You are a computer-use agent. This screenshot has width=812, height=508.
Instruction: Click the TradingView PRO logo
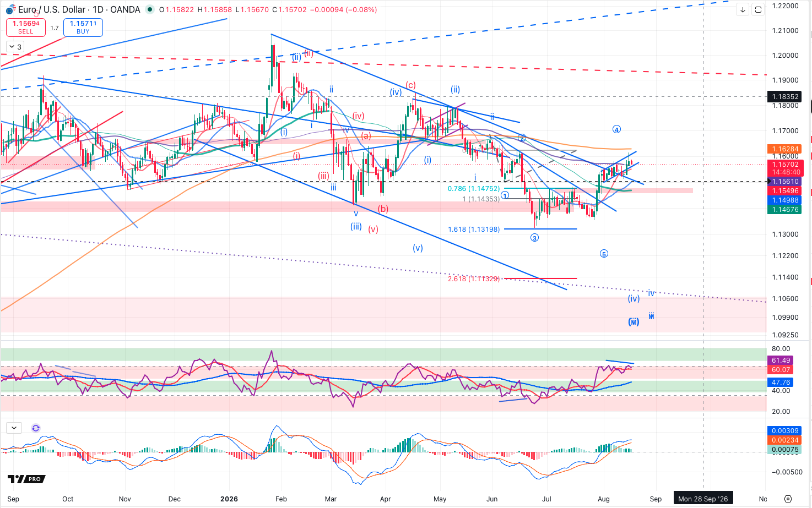pyautogui.click(x=26, y=479)
